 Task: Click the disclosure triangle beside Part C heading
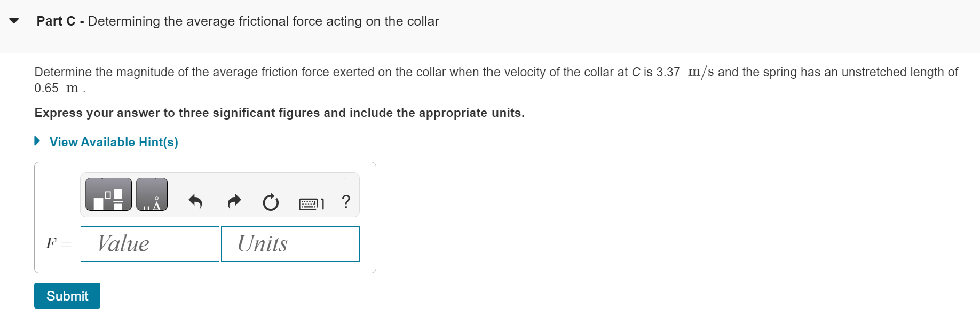[x=13, y=20]
